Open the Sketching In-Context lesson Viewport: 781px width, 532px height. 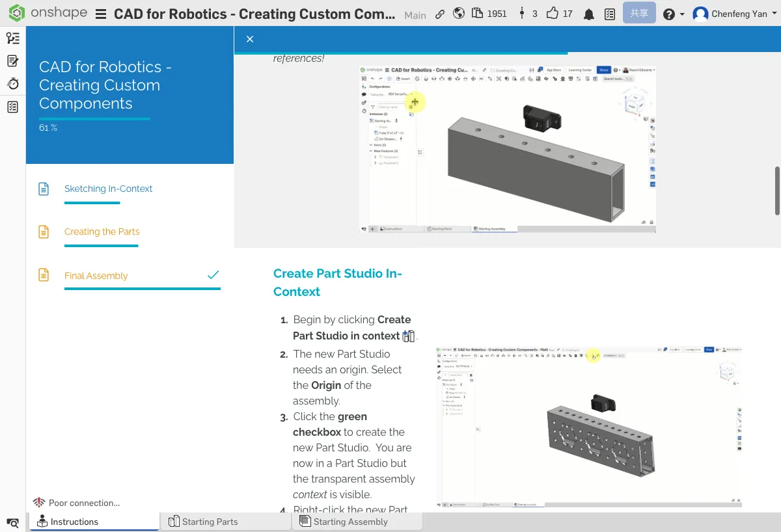pyautogui.click(x=108, y=189)
